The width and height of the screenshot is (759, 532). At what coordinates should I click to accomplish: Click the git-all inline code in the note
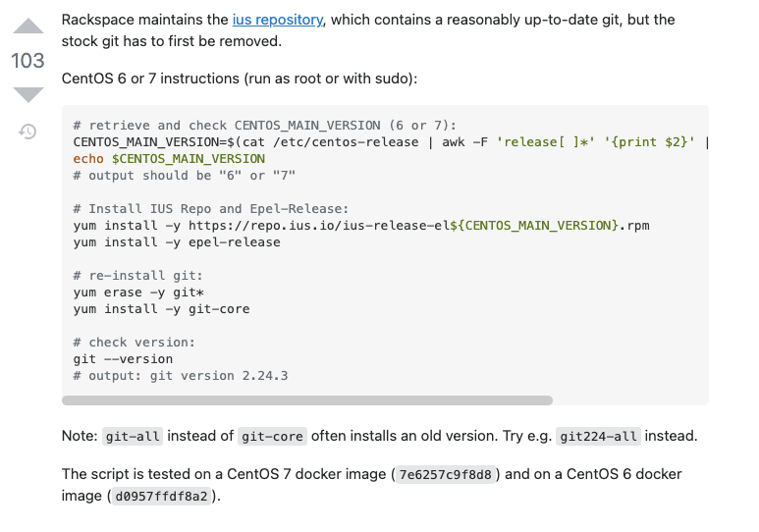coord(133,436)
